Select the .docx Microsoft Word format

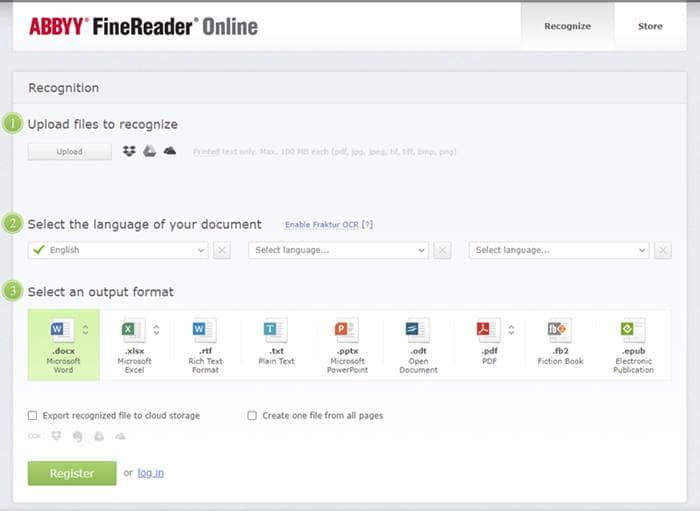tap(63, 345)
